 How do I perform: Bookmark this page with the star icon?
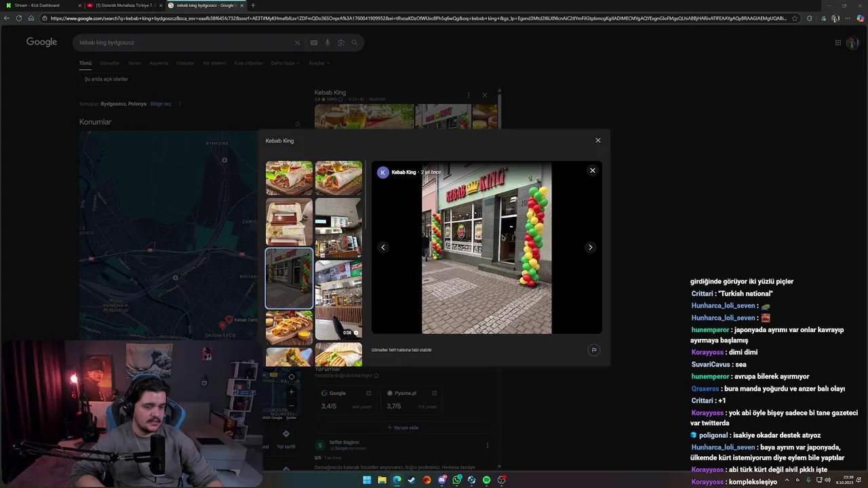[x=795, y=18]
